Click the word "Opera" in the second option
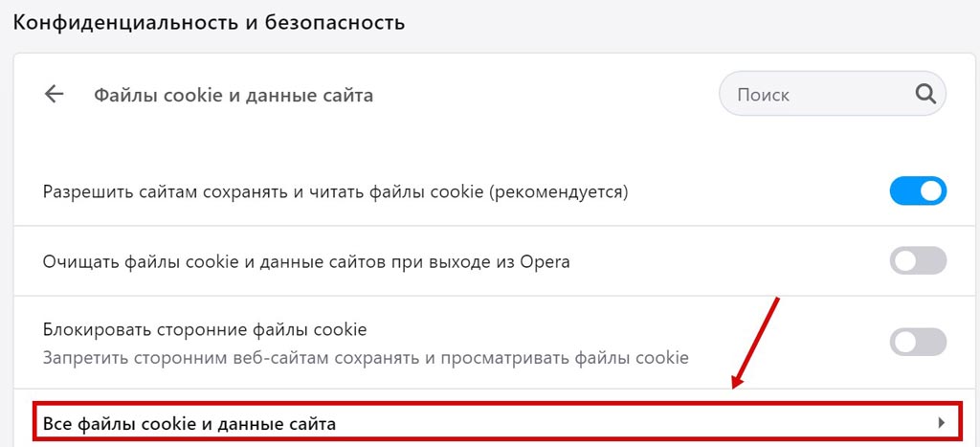The image size is (980, 447). [x=545, y=260]
